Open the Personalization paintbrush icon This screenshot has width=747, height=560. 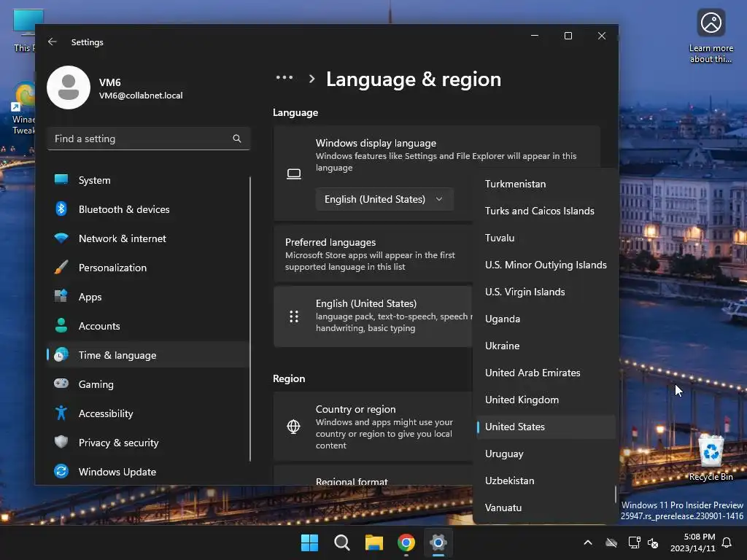(x=61, y=267)
